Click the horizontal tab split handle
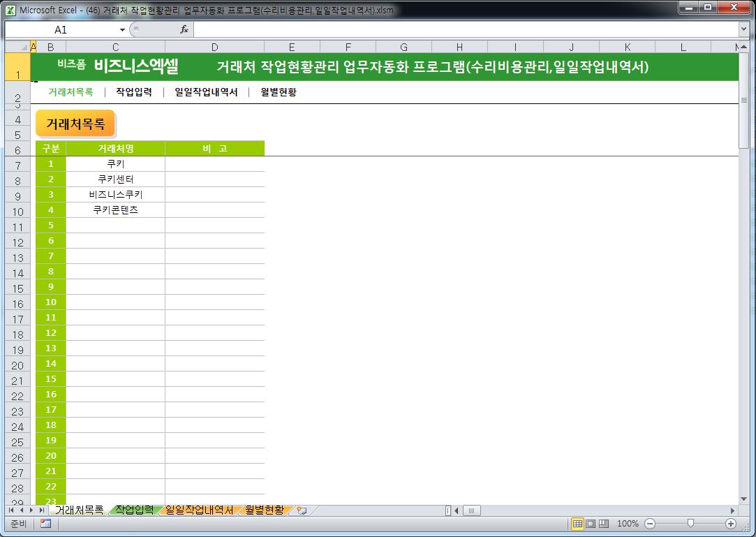 (448, 510)
